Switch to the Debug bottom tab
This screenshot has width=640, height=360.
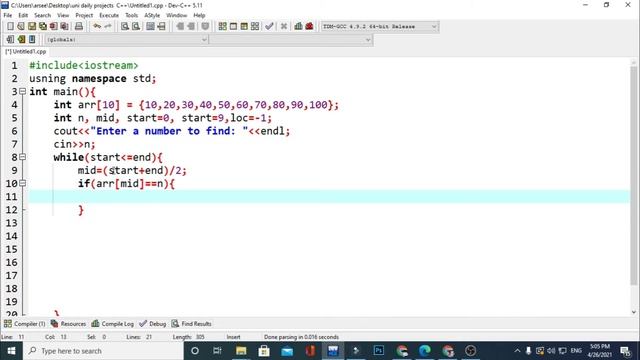[153, 324]
